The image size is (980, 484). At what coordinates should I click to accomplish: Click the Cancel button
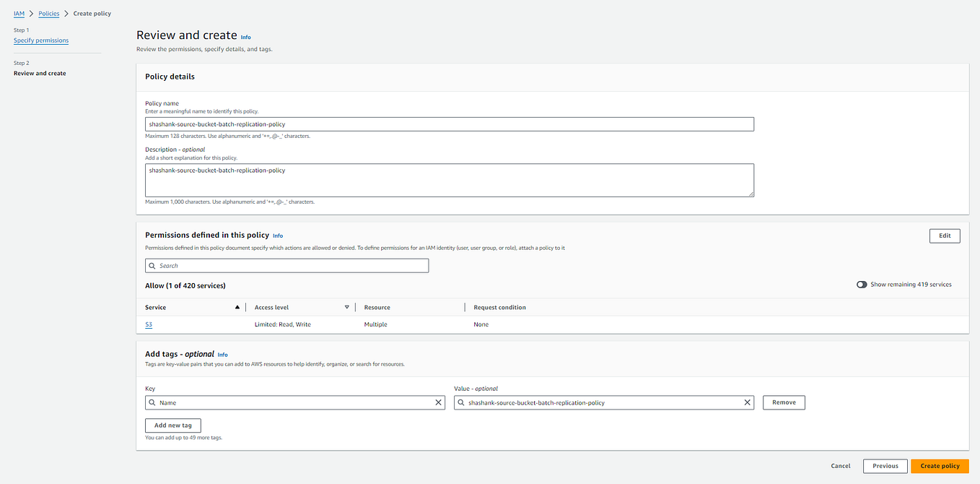point(840,466)
